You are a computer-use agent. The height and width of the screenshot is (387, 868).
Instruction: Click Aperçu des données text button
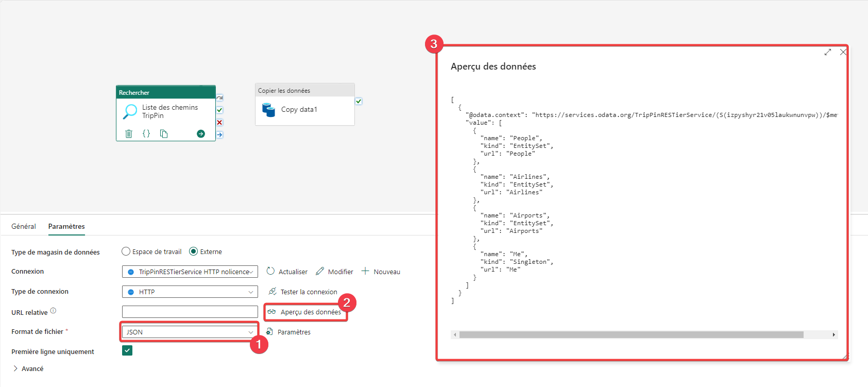(311, 312)
